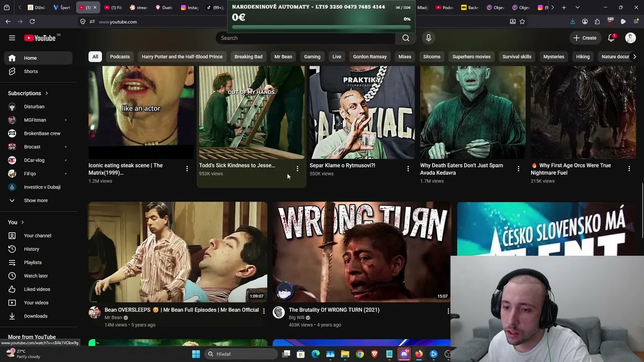
Task: Select the Gaming filter chip
Action: coord(312,57)
